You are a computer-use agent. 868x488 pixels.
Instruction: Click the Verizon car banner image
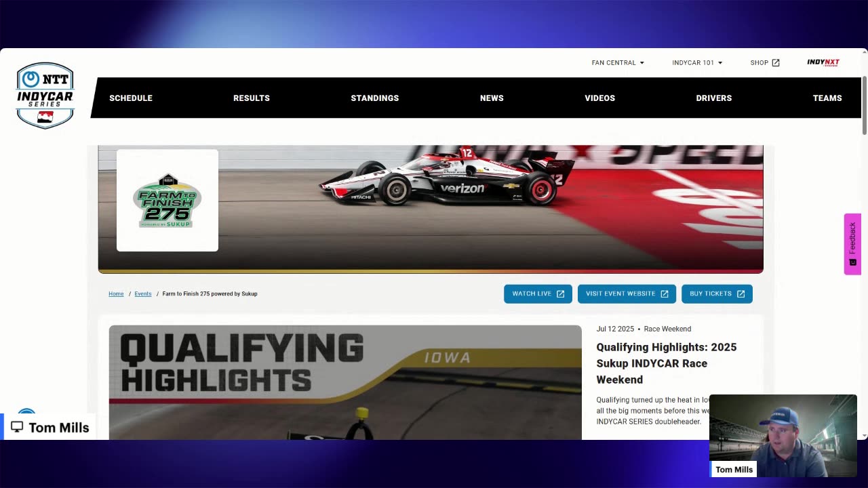[431, 209]
